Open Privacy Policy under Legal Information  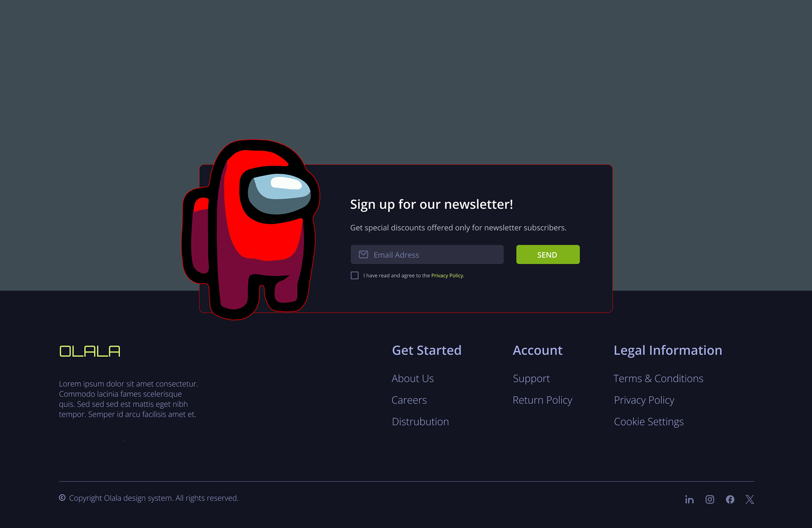644,400
